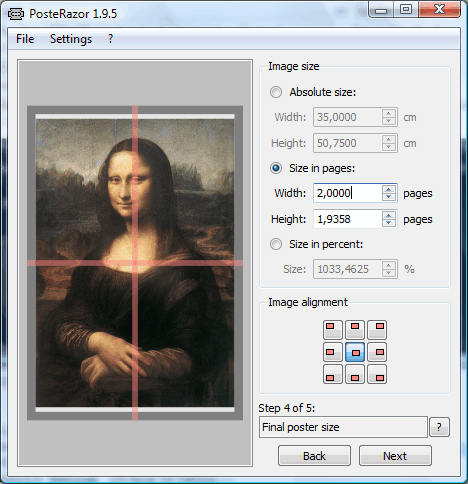Screen dimensions: 468x484
Task: Click the percent Size field showing 1033,4625
Action: click(348, 269)
